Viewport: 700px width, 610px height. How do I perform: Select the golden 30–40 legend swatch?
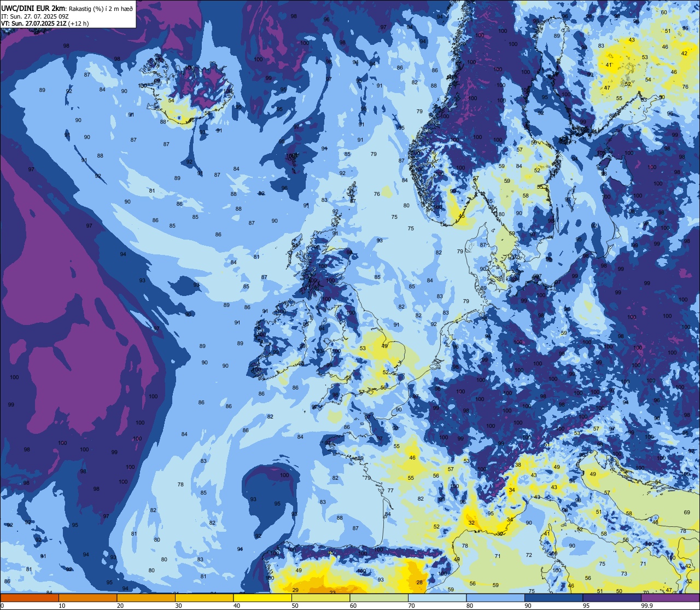click(204, 598)
